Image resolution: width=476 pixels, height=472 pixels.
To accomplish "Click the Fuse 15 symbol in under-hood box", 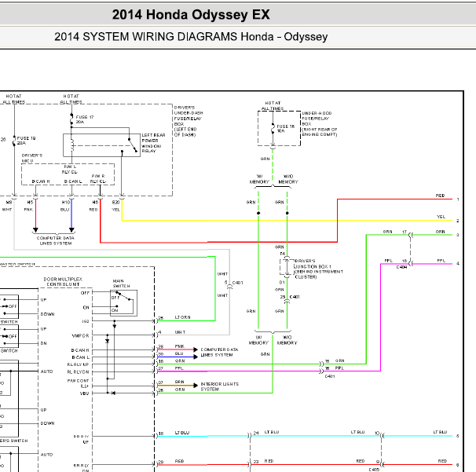I will click(273, 129).
